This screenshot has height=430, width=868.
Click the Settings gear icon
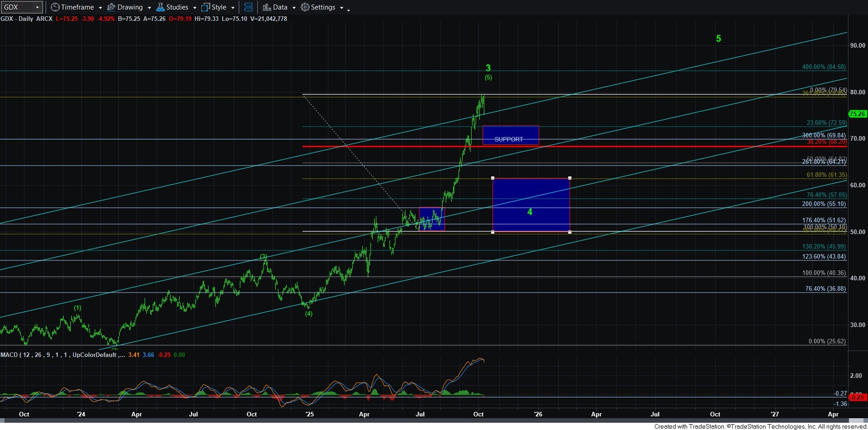tap(305, 7)
